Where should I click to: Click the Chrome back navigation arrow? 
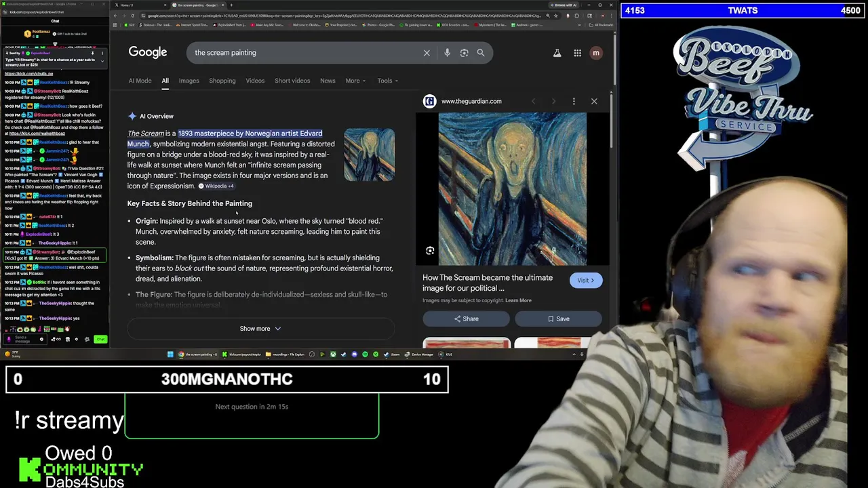pyautogui.click(x=116, y=16)
